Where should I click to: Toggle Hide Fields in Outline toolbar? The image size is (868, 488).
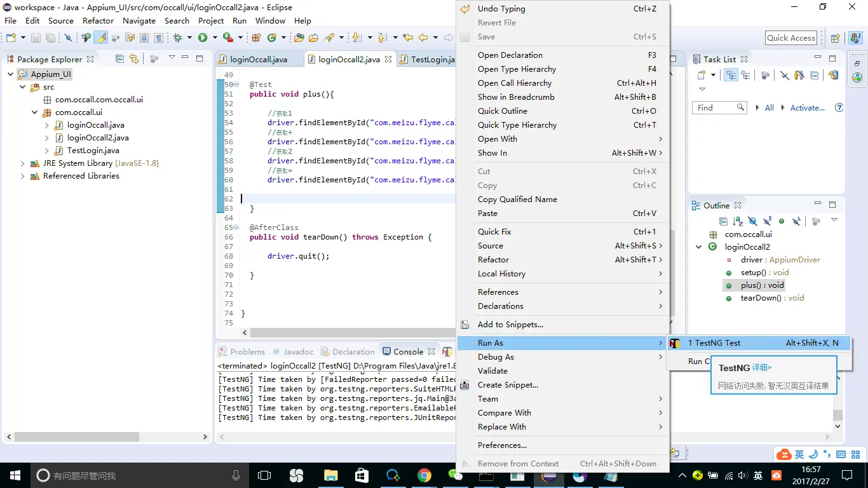click(752, 221)
